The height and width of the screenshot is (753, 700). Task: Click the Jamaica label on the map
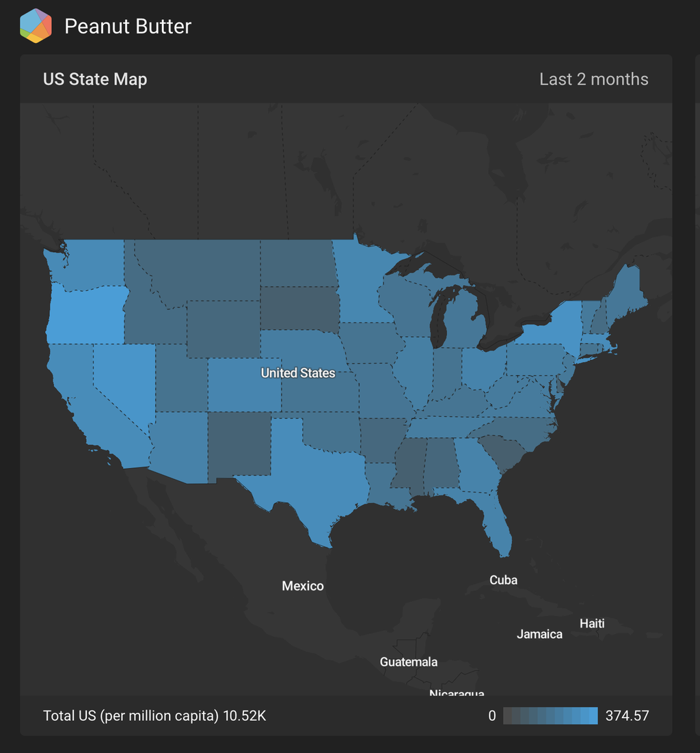click(x=539, y=634)
